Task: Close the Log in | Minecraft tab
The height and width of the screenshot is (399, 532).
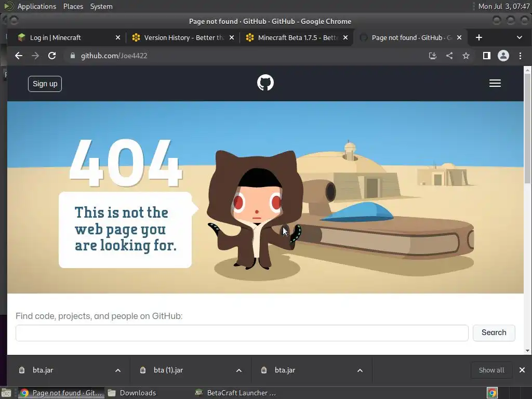Action: (x=118, y=37)
